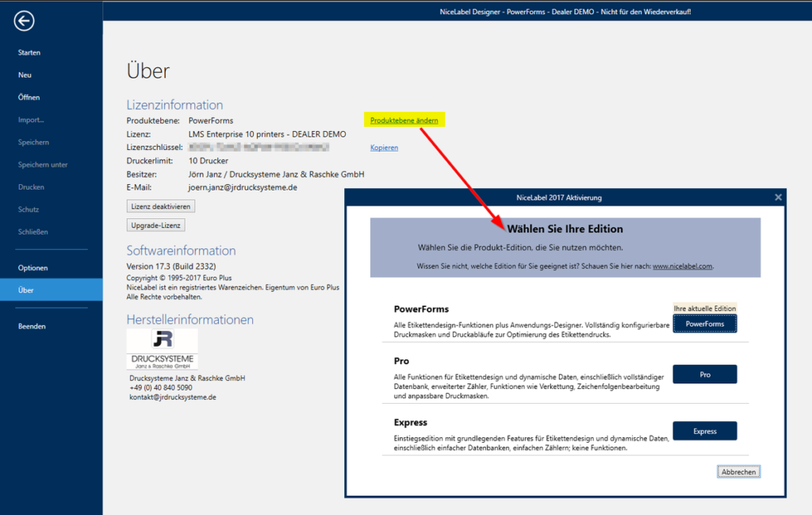This screenshot has width=812, height=515.
Task: Pick the Express edition button
Action: coord(704,431)
